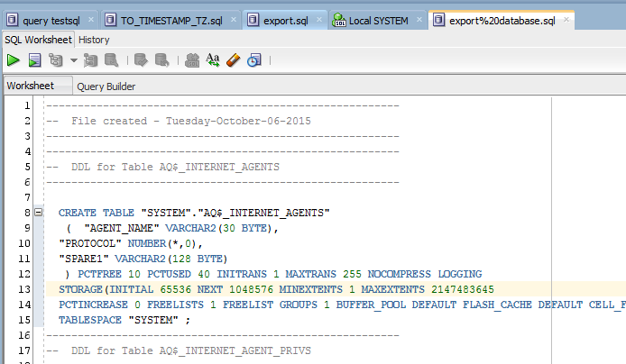Viewport: 626px width, 364px height.
Task: Open the History tab
Action: tap(94, 39)
